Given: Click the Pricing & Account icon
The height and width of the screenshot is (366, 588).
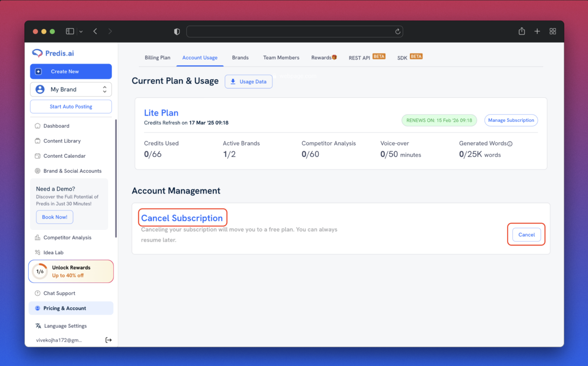Looking at the screenshot, I should (x=38, y=308).
